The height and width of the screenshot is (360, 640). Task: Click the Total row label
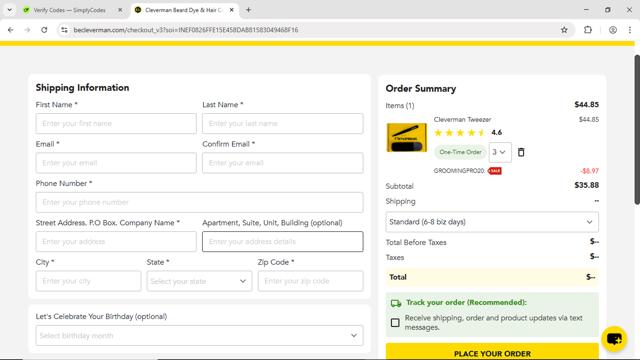click(398, 277)
